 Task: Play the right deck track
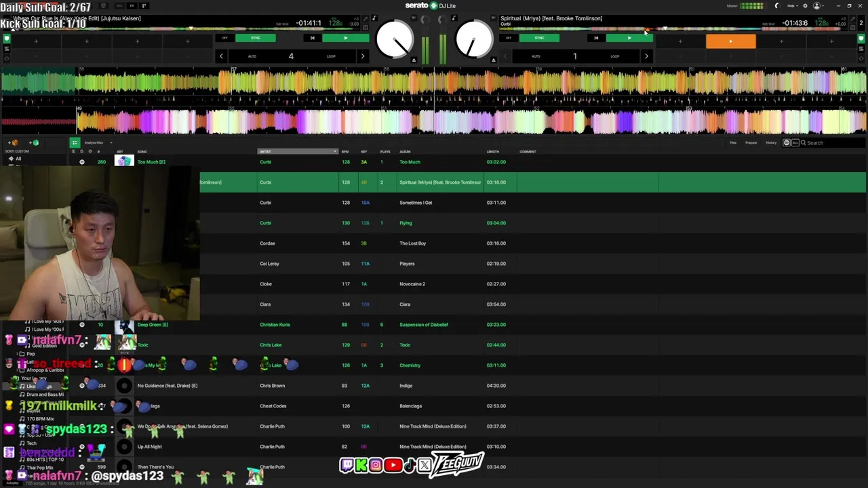click(x=629, y=38)
